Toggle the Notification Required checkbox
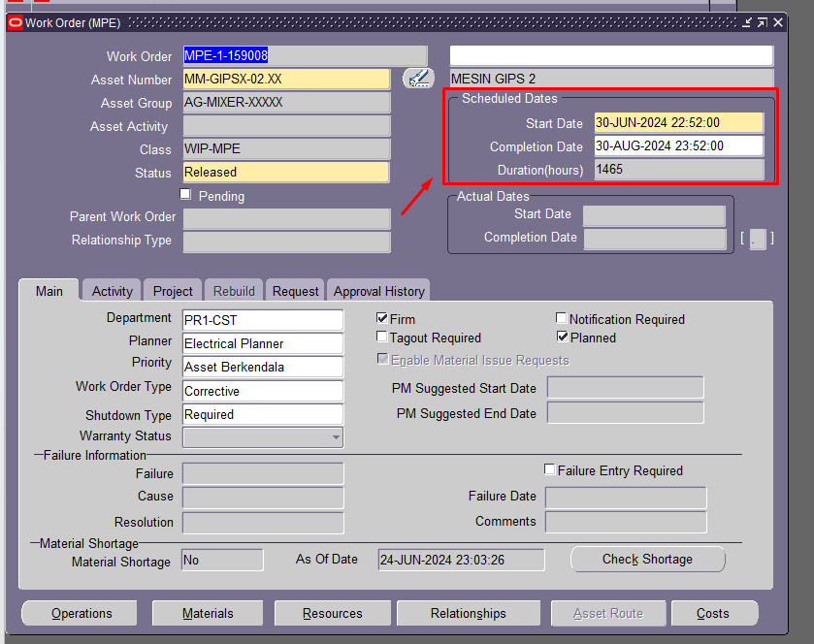 tap(561, 317)
